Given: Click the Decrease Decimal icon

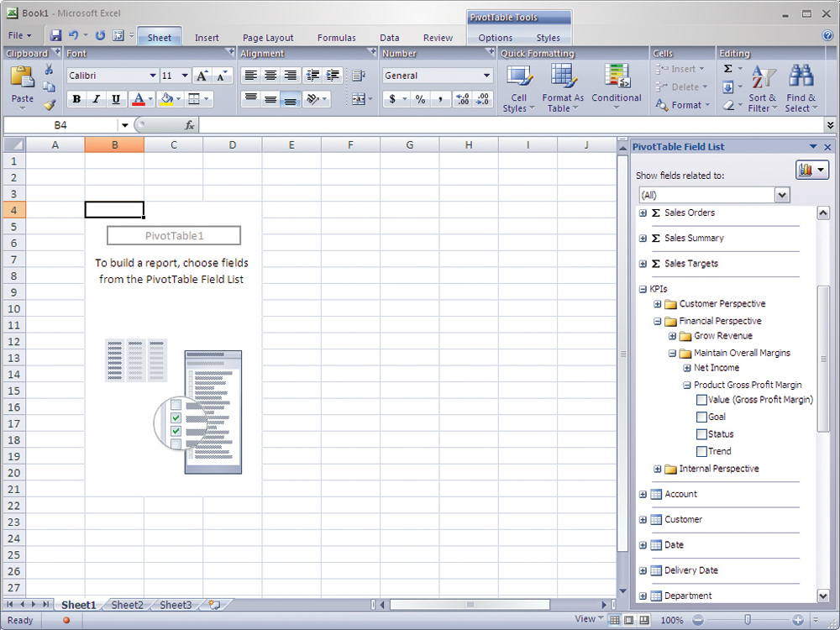Looking at the screenshot, I should point(483,99).
